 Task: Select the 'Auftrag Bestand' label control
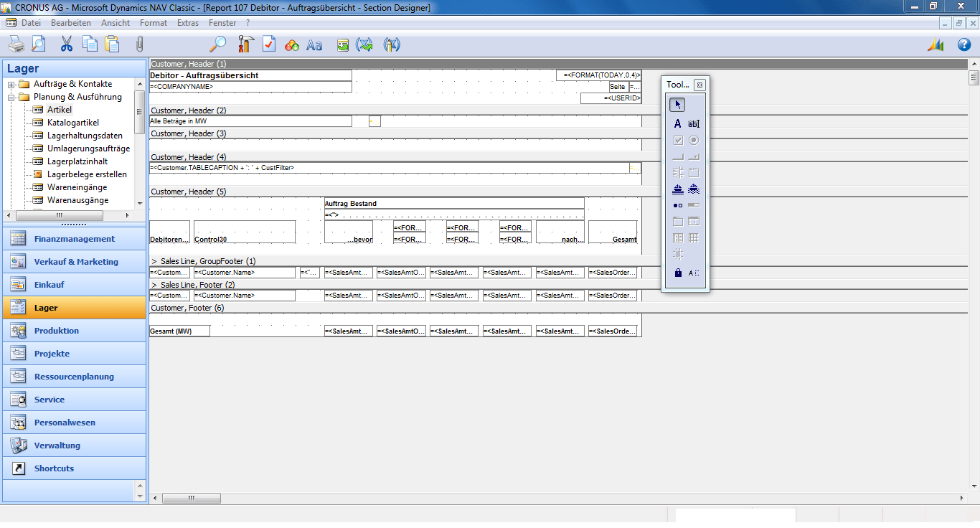(x=454, y=203)
